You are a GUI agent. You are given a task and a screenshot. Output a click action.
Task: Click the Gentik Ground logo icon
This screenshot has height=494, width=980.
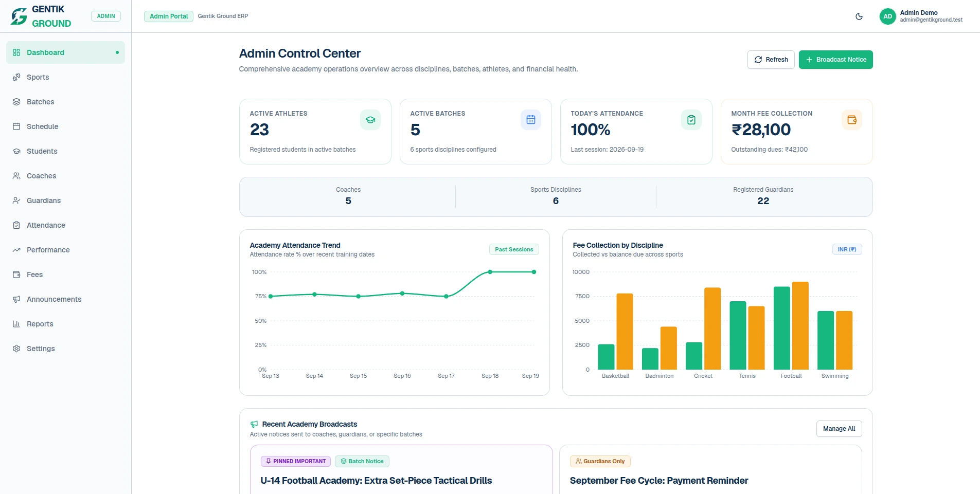pos(19,16)
